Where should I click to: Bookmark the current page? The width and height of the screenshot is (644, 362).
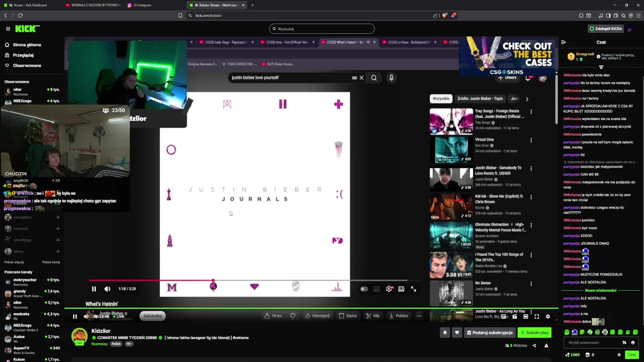click(x=180, y=16)
